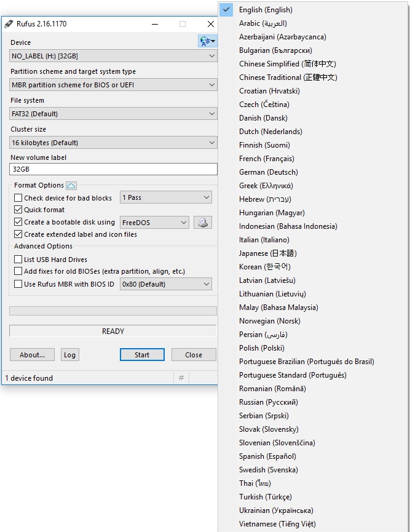Choose Indonesian (Bahasa Indonesia)
Screen dimensions: 410x532
tap(313, 226)
